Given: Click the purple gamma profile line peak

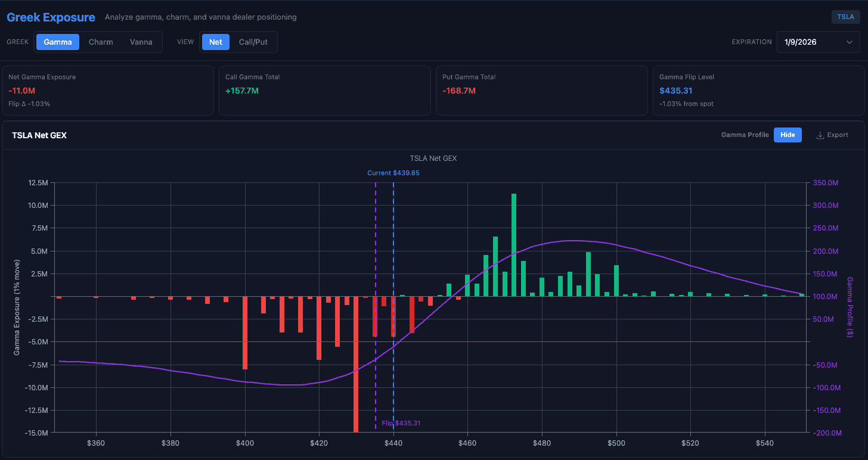Looking at the screenshot, I should click(x=573, y=241).
